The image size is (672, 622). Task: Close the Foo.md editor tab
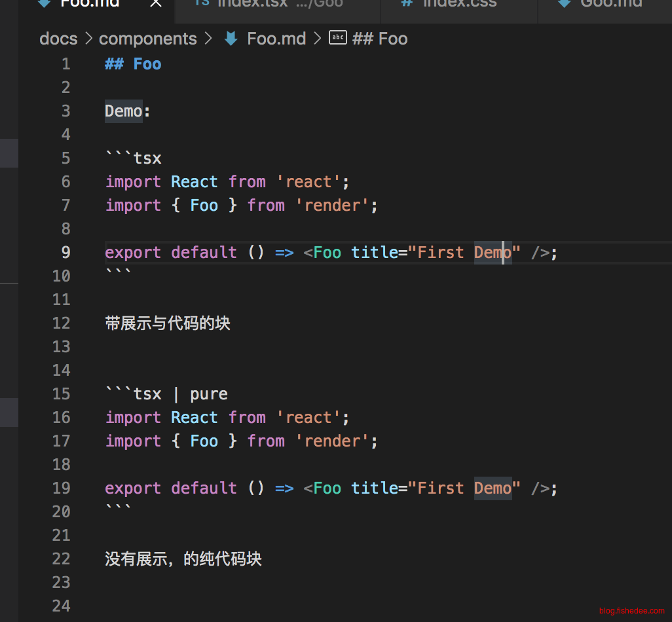pyautogui.click(x=156, y=3)
